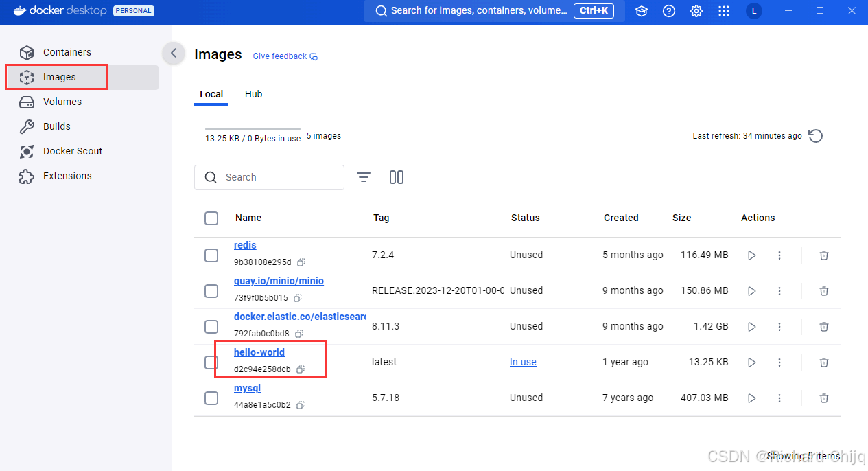Open Builds in the sidebar
The height and width of the screenshot is (471, 868).
point(82,126)
